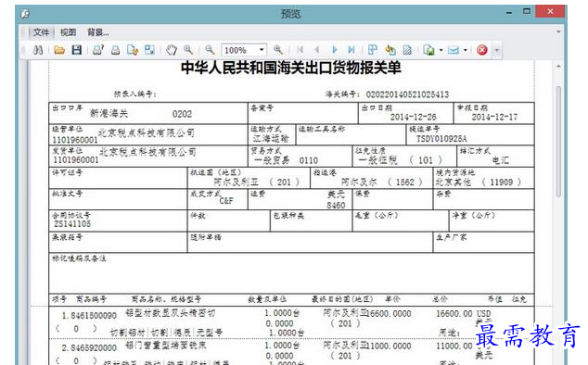The height and width of the screenshot is (365, 588).
Task: Click the zoom out icon
Action: coord(210,50)
